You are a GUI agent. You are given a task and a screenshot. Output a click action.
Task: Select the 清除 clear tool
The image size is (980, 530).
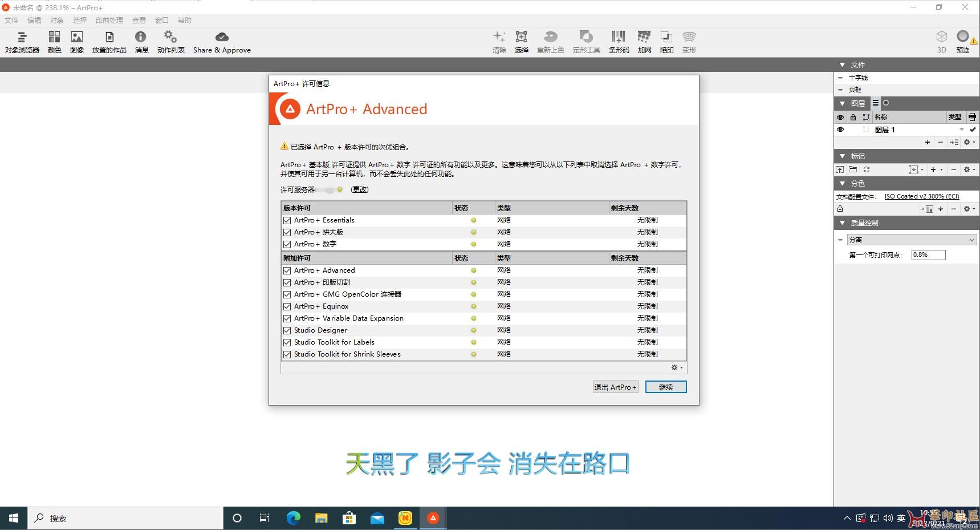coord(499,42)
